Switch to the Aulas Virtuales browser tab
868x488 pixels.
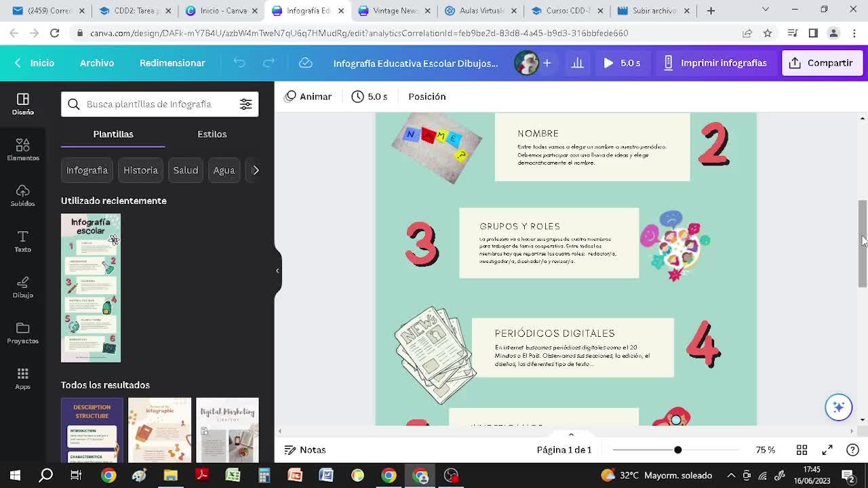point(481,11)
